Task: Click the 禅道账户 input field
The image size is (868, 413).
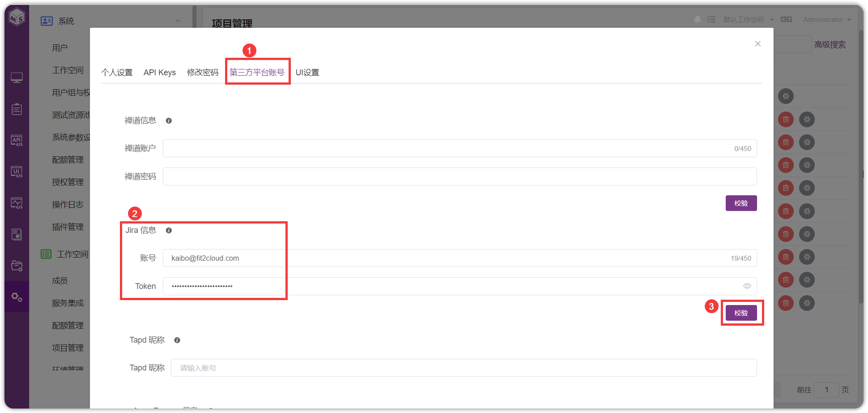Action: (460, 148)
